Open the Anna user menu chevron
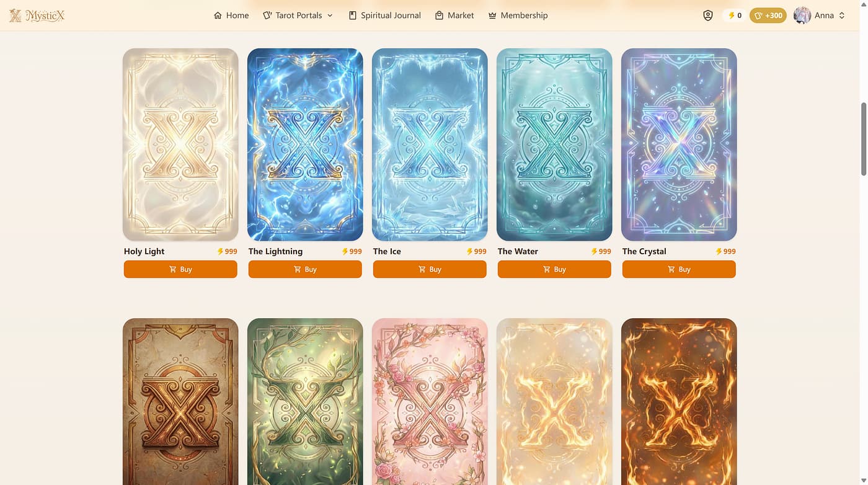The width and height of the screenshot is (868, 485). (842, 16)
